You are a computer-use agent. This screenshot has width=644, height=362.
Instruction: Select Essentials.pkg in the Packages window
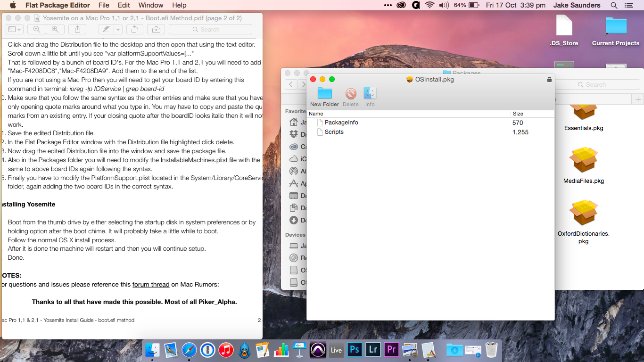pos(584,118)
